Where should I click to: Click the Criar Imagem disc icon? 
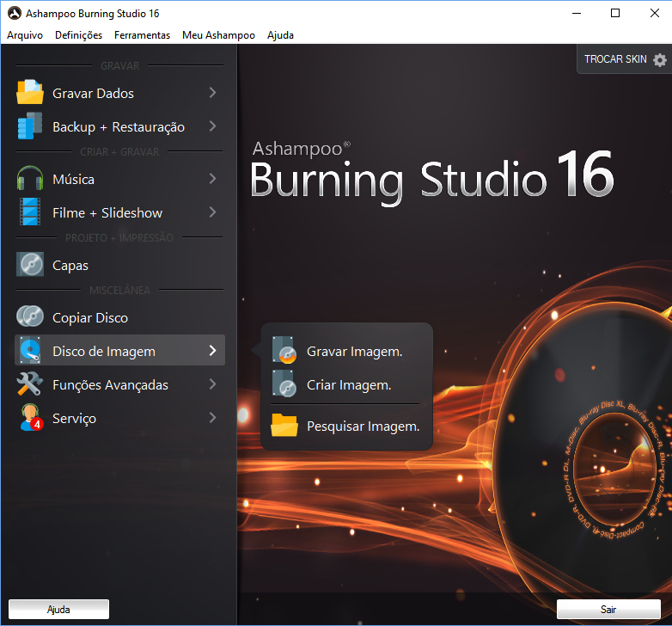pyautogui.click(x=284, y=384)
